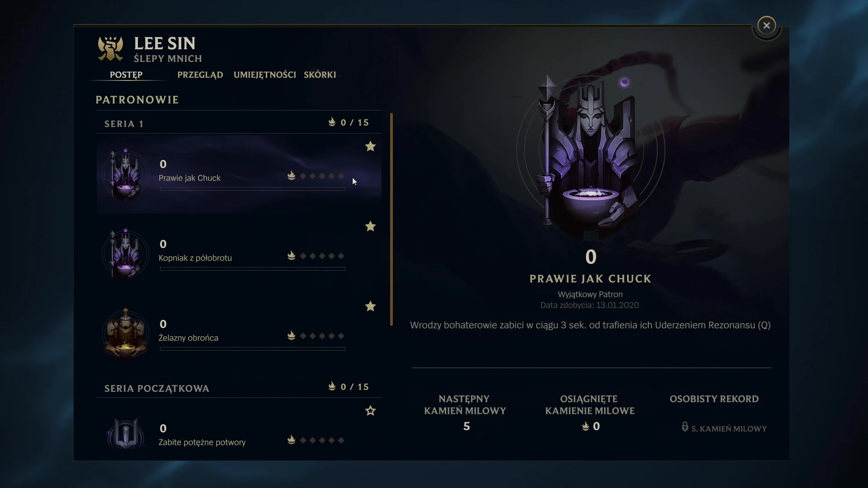The width and height of the screenshot is (868, 488).
Task: Toggle favorite star for Kopniak z półobrotu
Action: [370, 226]
